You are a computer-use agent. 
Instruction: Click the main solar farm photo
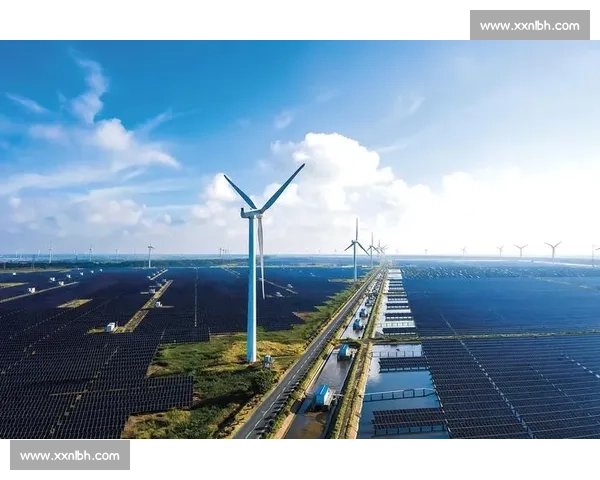[300, 240]
